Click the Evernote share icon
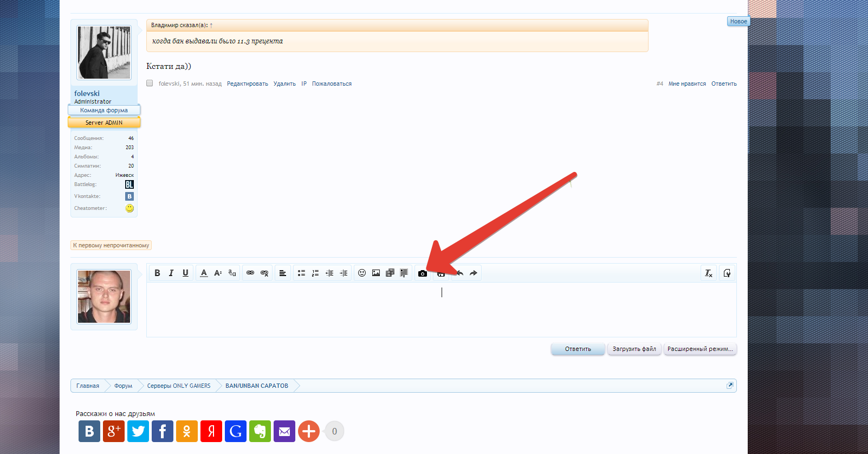Screen dimensions: 868x454 click(x=260, y=431)
